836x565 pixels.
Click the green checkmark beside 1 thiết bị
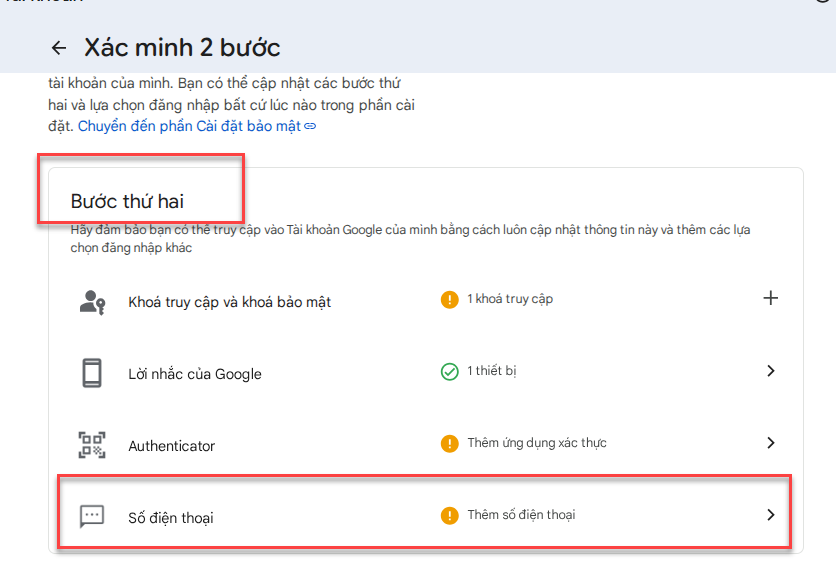click(x=450, y=371)
